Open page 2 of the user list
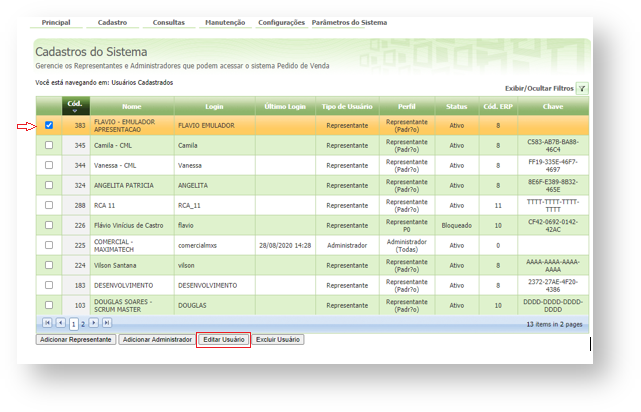The height and width of the screenshot is (412, 641). tap(83, 324)
